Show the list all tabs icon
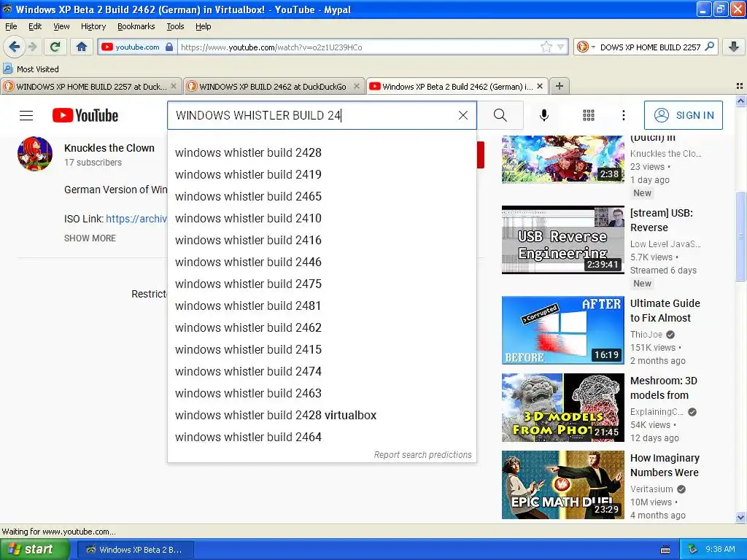 pyautogui.click(x=740, y=86)
